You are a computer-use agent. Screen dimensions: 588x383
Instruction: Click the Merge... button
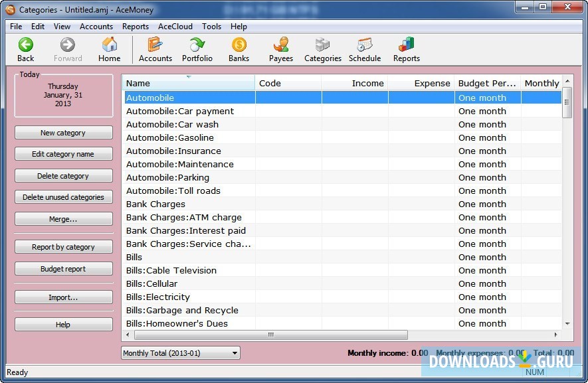[63, 219]
